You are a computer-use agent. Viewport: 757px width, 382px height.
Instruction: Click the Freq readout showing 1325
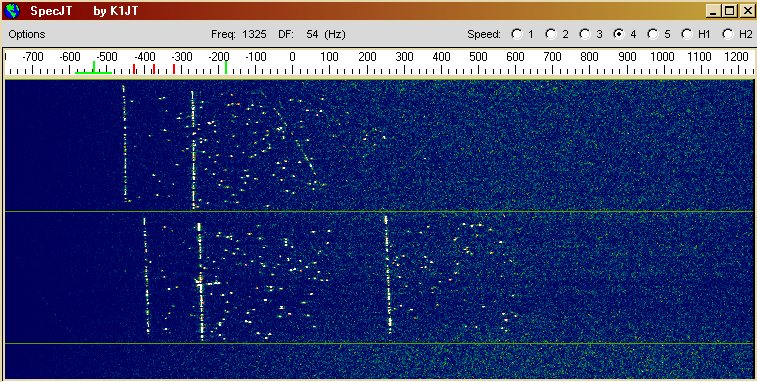pyautogui.click(x=254, y=34)
